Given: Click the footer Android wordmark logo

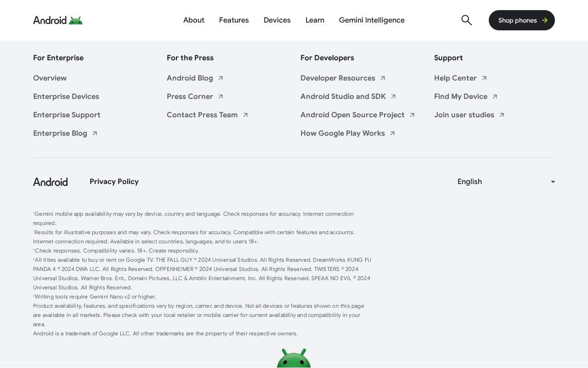Looking at the screenshot, I should [51, 182].
